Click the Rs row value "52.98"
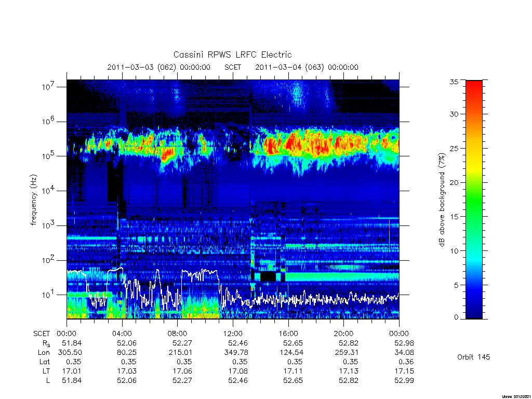 404,343
